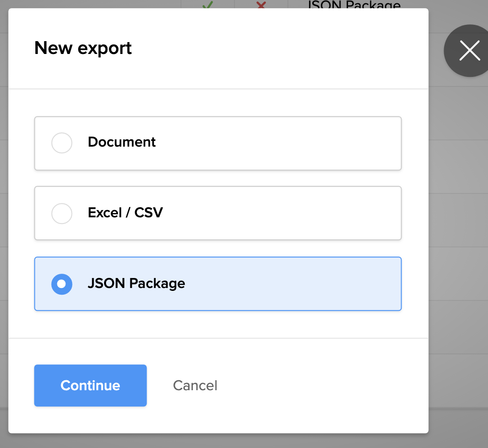Click the New export dialog title
The image size is (488, 448).
click(x=83, y=48)
